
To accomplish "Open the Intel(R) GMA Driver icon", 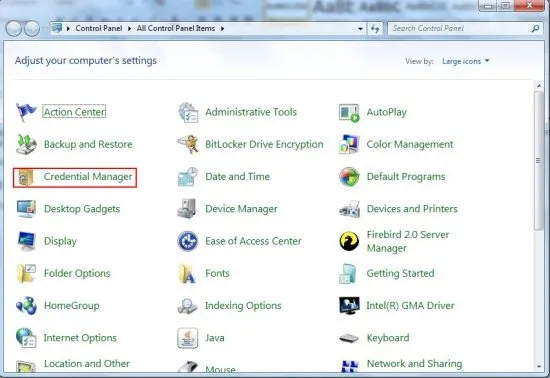I will [349, 306].
